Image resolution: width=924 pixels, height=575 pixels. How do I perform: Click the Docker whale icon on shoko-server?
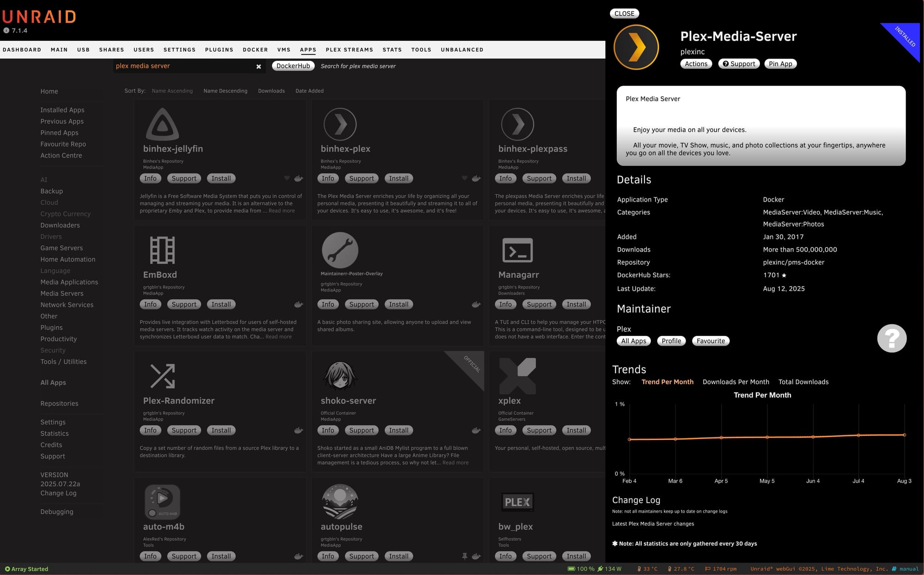(x=476, y=430)
